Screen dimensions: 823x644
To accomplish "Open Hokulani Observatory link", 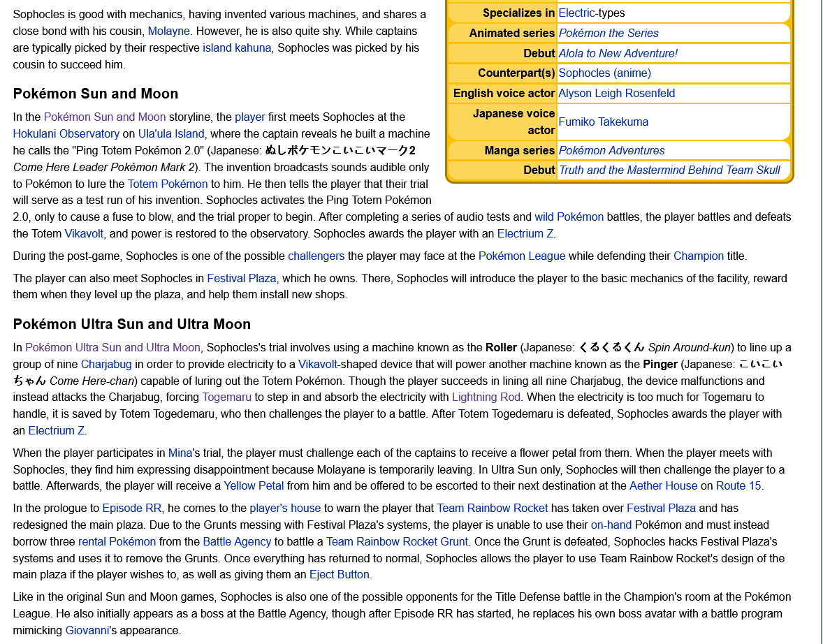I will 66,134.
